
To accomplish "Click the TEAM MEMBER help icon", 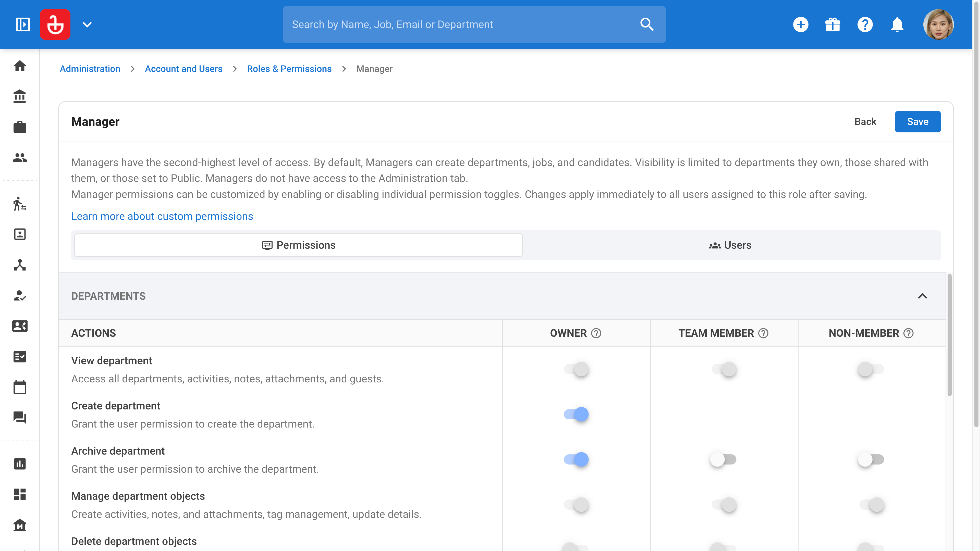I will coord(763,333).
